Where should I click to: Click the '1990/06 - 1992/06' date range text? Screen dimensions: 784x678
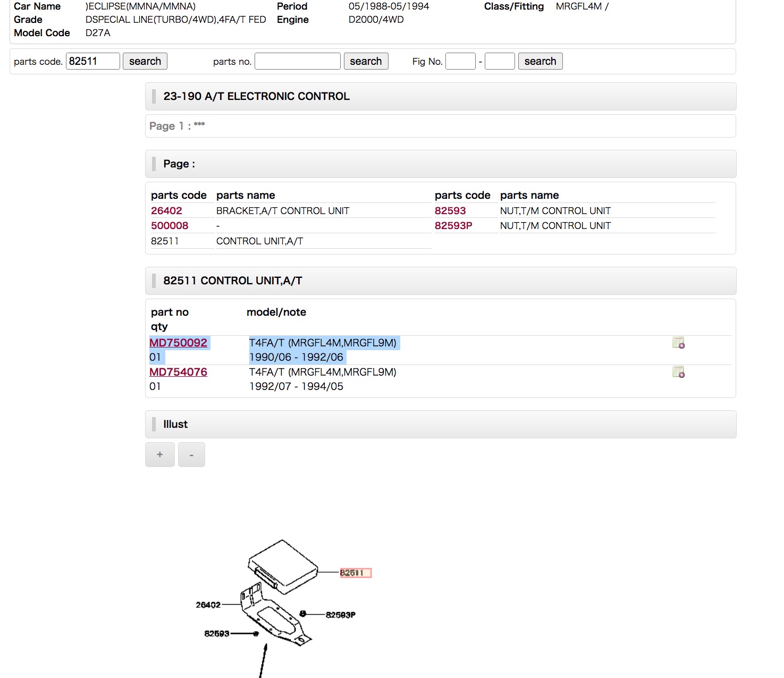coord(296,357)
